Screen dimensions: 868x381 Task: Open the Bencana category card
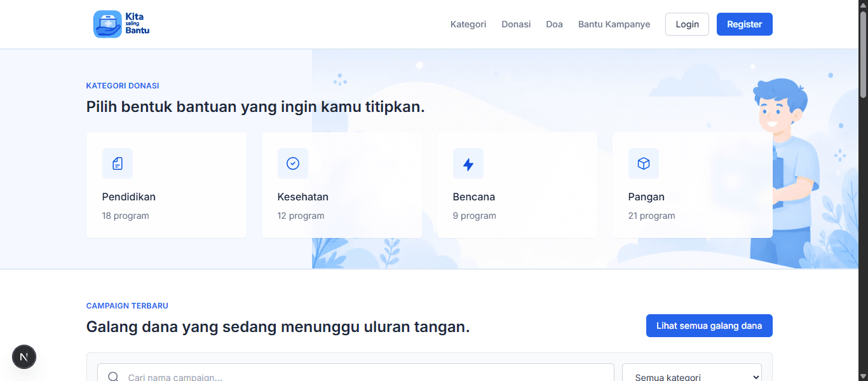(517, 185)
